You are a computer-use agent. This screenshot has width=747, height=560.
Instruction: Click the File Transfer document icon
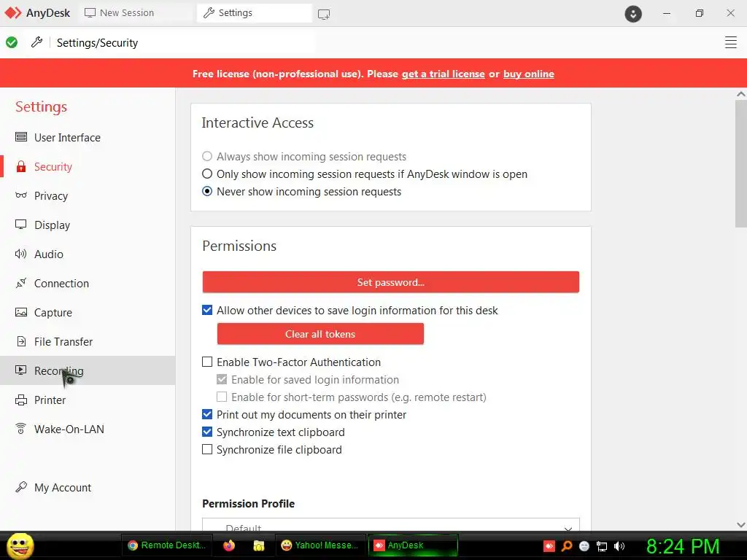(21, 341)
